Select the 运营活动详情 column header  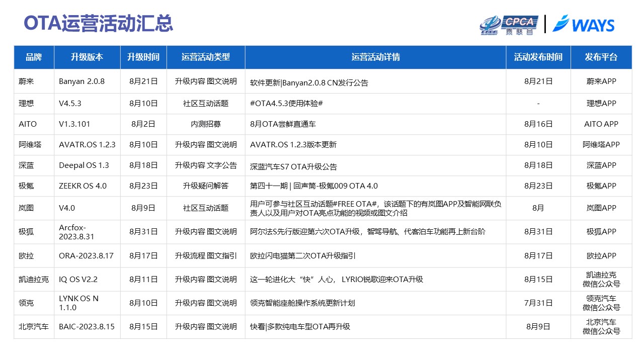(376, 57)
